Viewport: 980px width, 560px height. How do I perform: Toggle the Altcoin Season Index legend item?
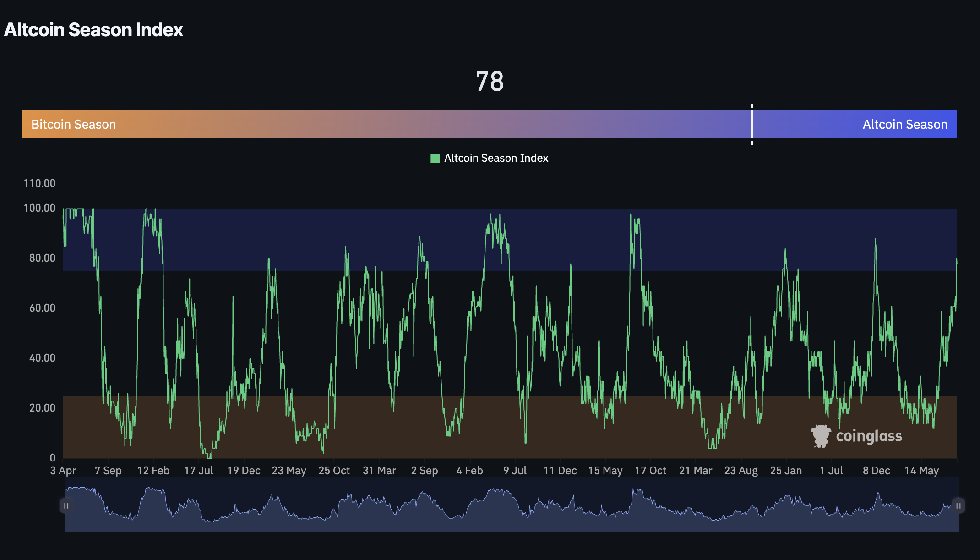496,158
